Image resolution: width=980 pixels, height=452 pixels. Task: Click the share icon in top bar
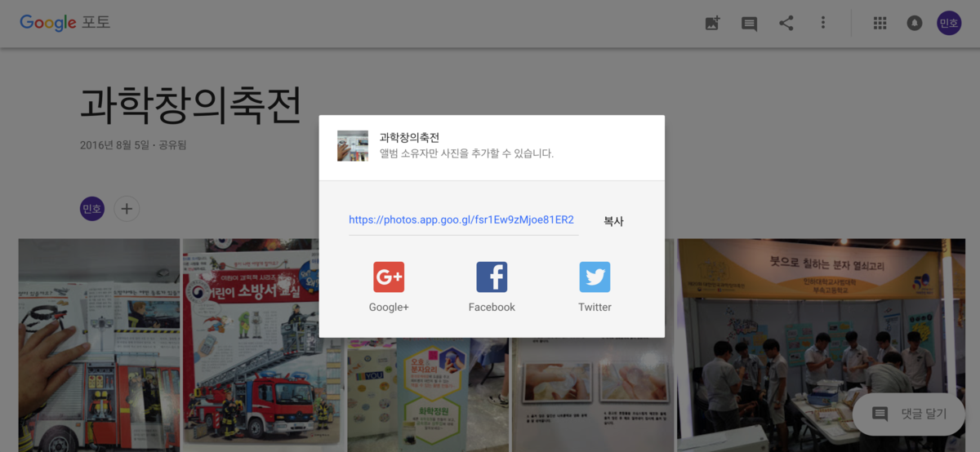pos(786,23)
